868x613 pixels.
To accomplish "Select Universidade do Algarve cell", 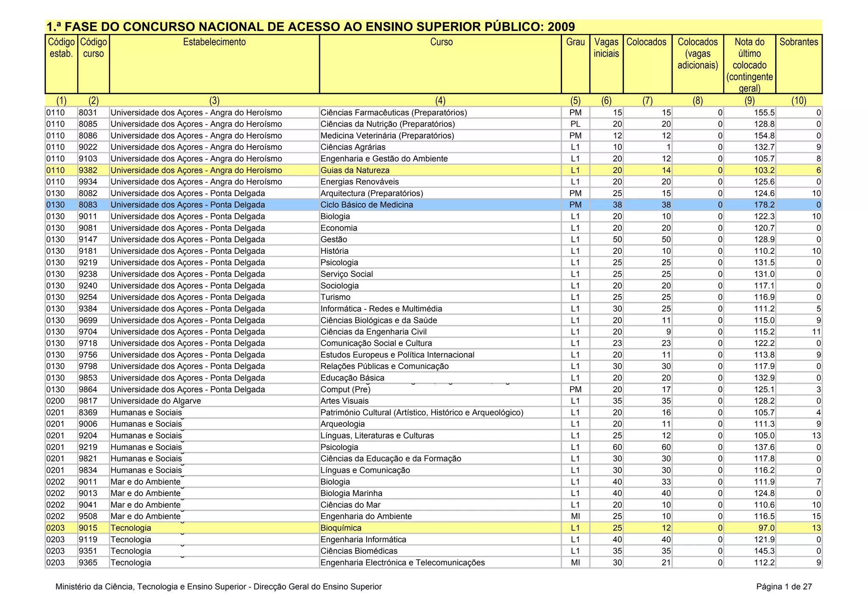I will pos(156,401).
